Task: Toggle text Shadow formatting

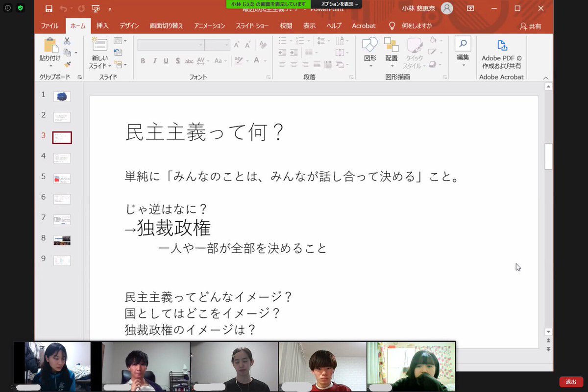Action: point(177,61)
